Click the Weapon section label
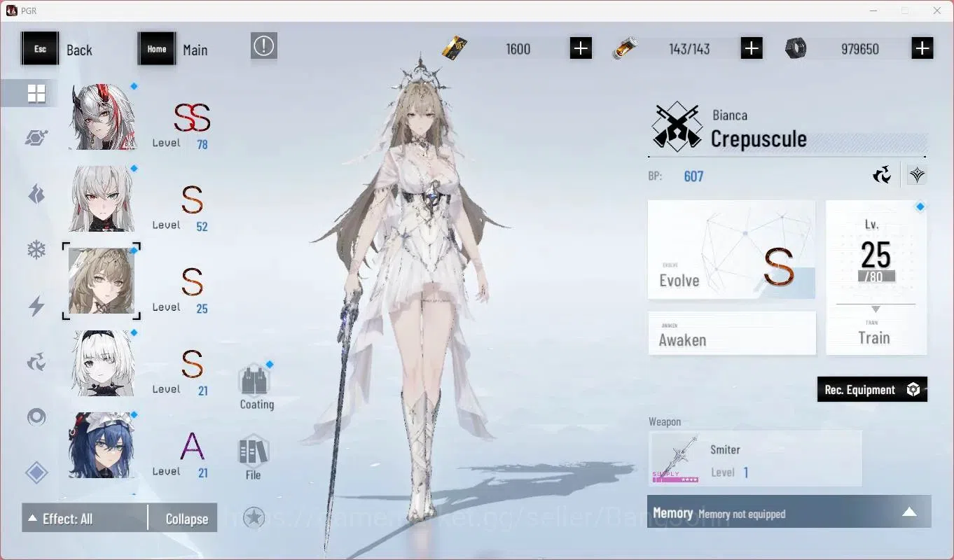 665,421
